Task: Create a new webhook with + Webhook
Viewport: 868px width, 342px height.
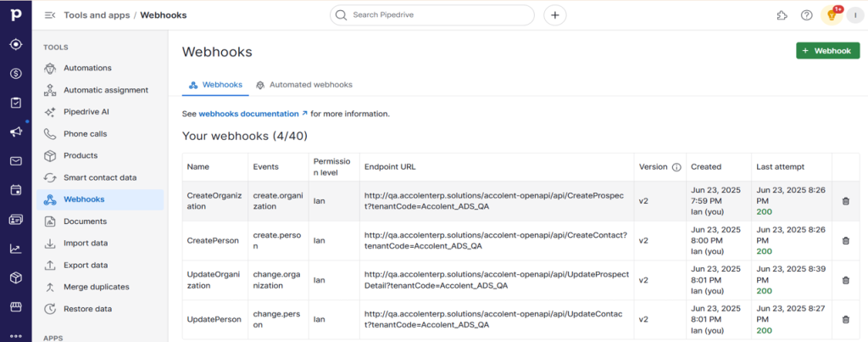Action: [827, 50]
